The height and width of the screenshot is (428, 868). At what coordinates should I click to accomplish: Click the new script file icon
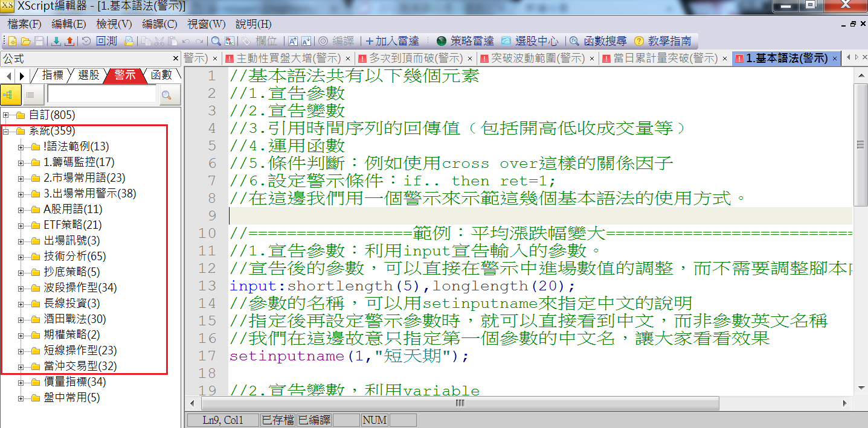point(12,41)
